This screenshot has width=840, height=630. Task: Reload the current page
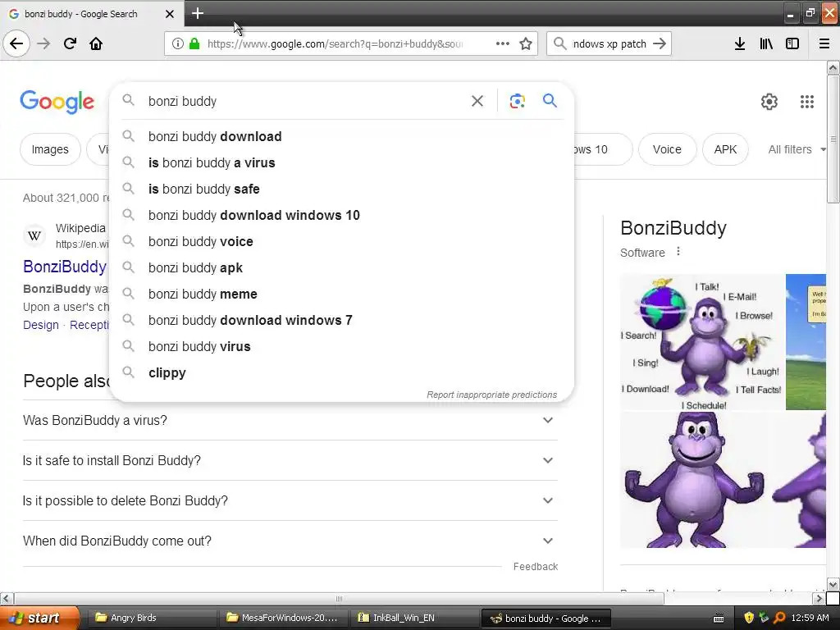71,43
